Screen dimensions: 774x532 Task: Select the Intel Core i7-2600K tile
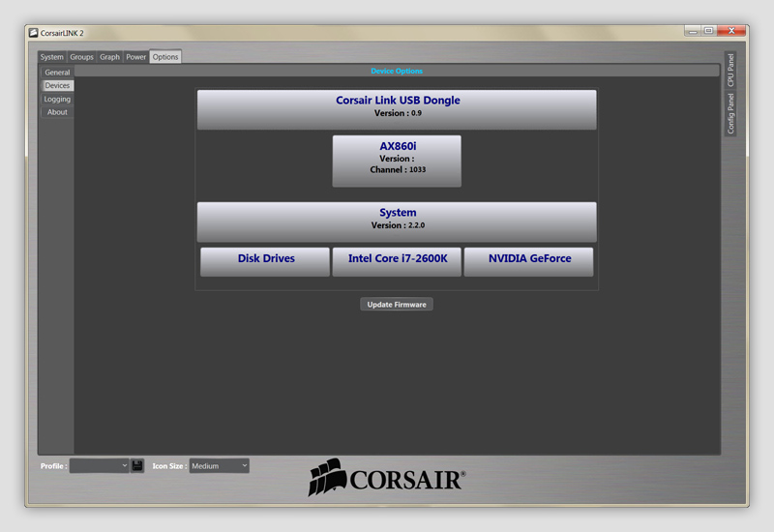pyautogui.click(x=397, y=261)
